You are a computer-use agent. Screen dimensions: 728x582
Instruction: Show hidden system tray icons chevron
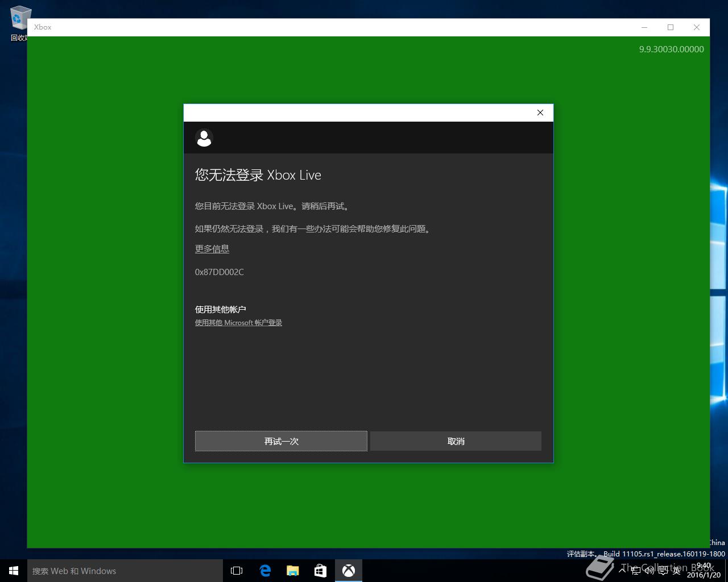point(622,571)
